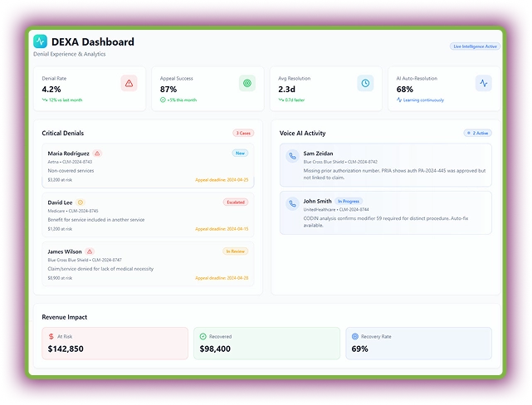Click the Denial Rate warning triangle icon
Viewport: 532px width, 405px height.
click(x=129, y=83)
